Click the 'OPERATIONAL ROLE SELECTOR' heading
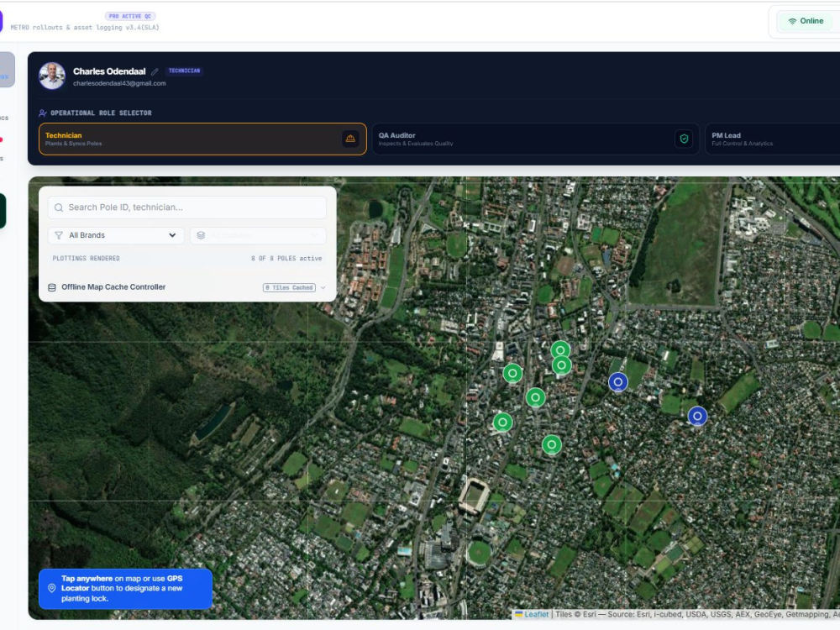The width and height of the screenshot is (840, 630). [102, 113]
